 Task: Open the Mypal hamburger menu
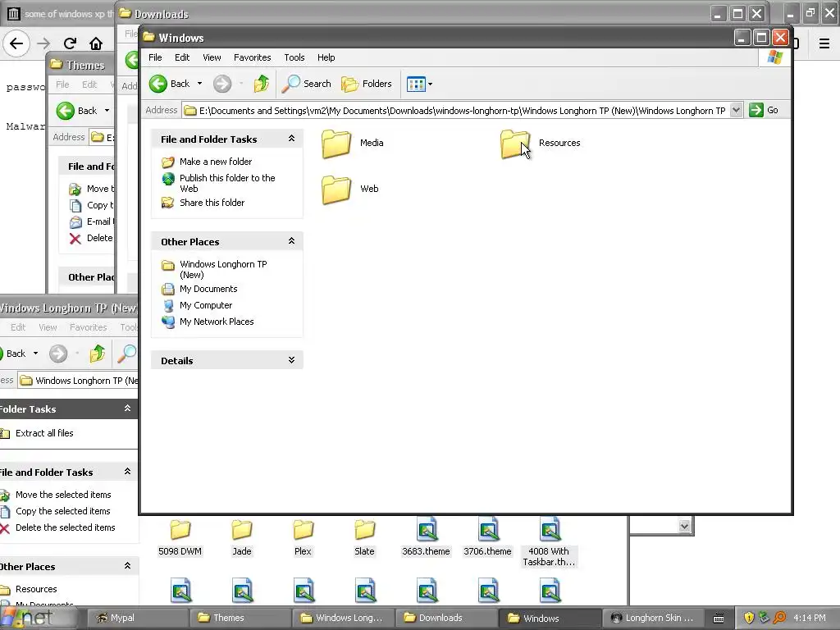[x=824, y=43]
